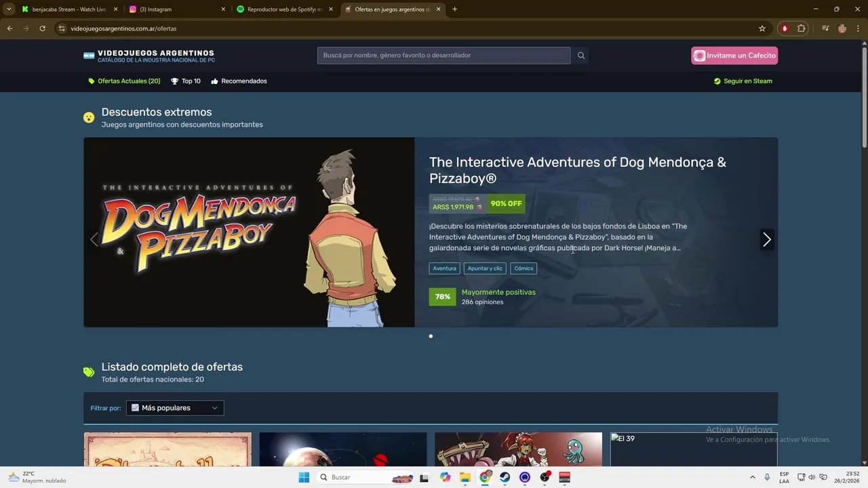Advance carousel with the right arrow

click(767, 239)
